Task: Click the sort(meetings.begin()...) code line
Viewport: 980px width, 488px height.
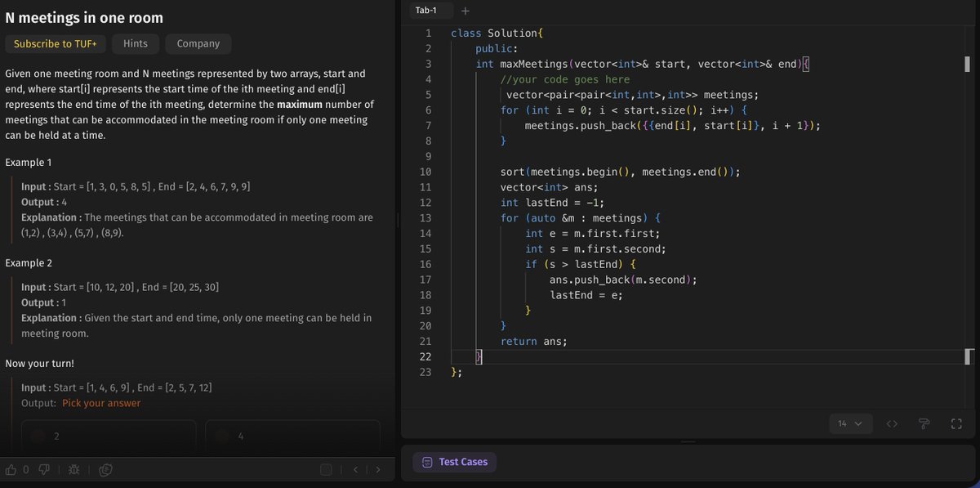Action: tap(620, 172)
